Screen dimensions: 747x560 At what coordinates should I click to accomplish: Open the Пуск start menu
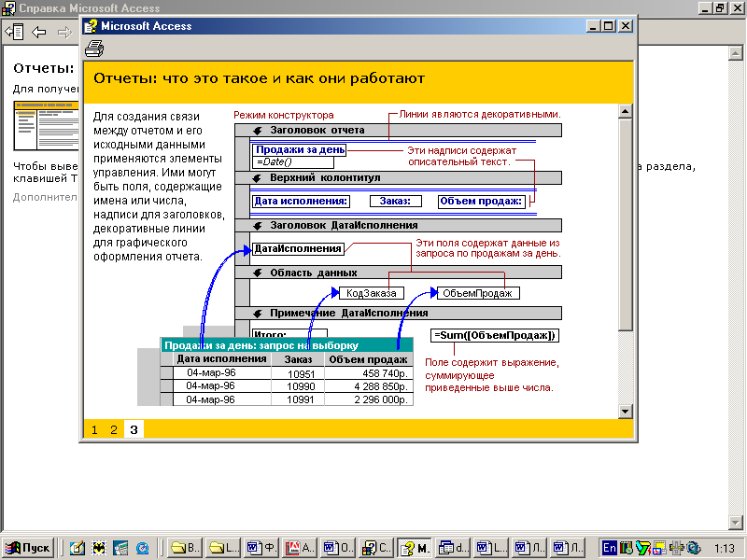click(x=28, y=548)
